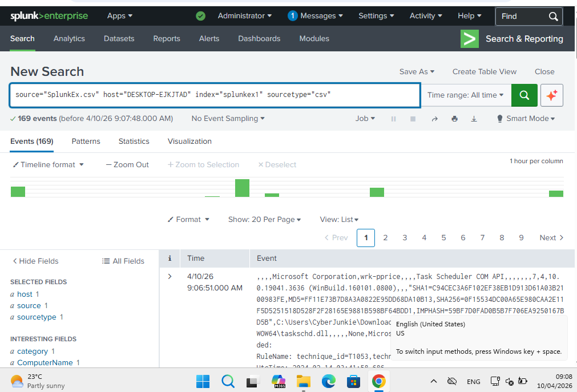Open the weather widget

tap(38, 381)
